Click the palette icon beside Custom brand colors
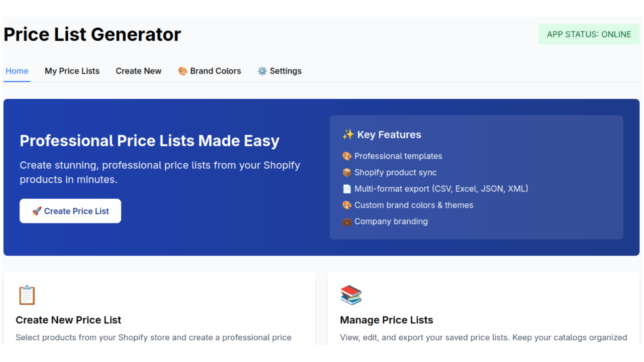644x362 pixels. point(347,205)
